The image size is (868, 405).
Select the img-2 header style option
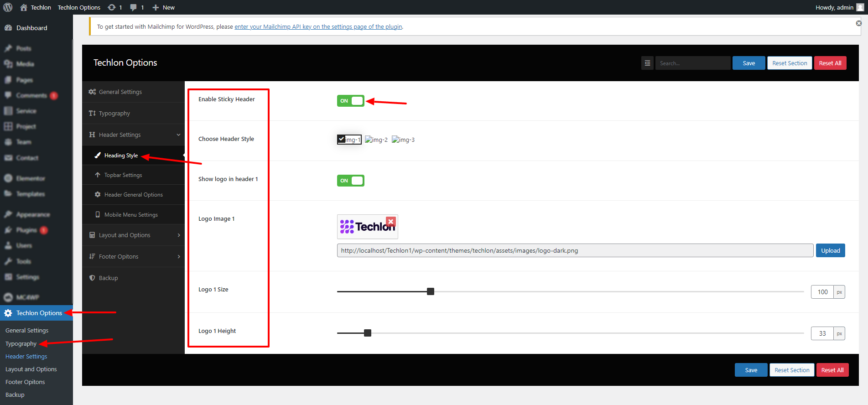[376, 140]
